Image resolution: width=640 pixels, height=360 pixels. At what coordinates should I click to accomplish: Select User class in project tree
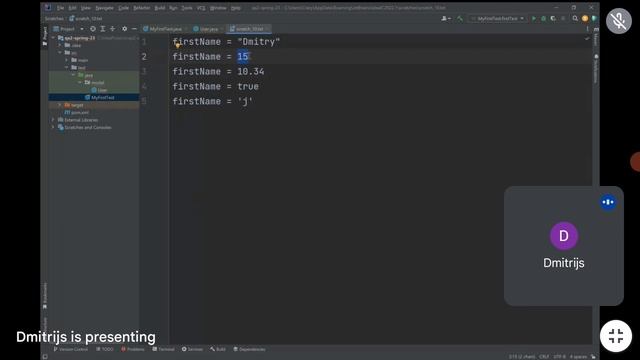tap(99, 90)
